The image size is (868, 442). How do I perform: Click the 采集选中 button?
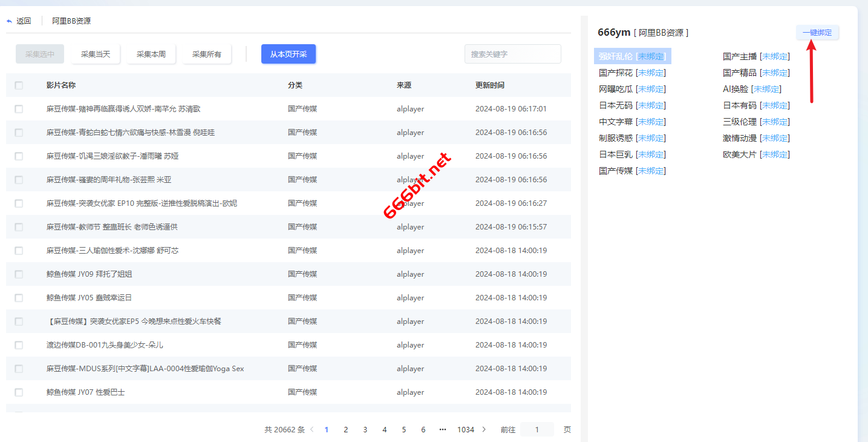40,53
